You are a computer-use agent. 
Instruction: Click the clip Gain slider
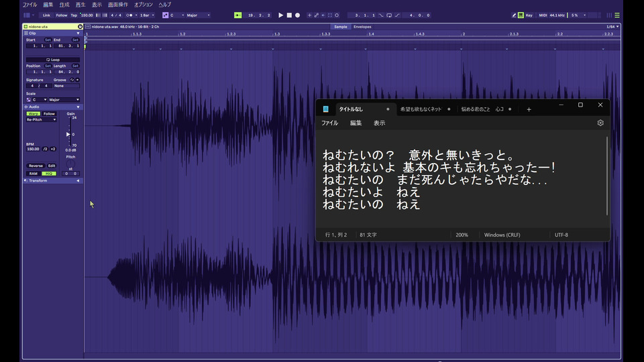[x=68, y=134]
